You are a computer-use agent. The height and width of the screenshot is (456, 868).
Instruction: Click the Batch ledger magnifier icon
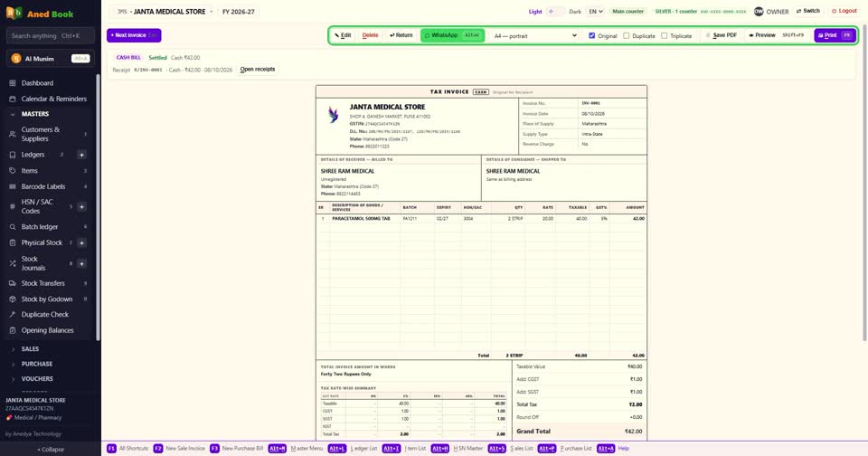(x=12, y=226)
